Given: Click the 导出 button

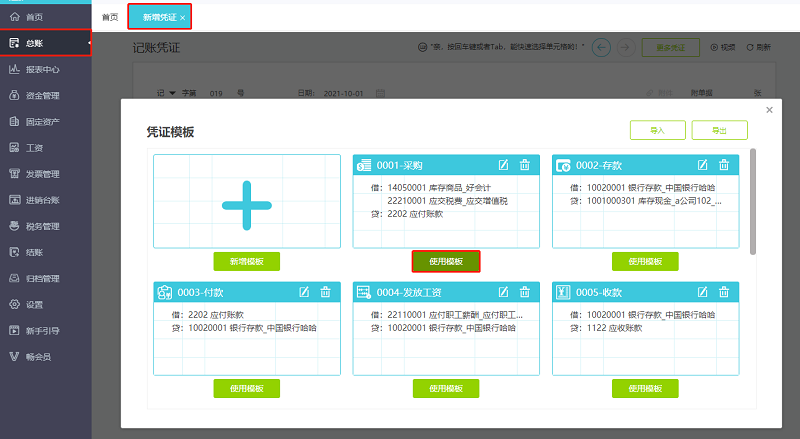Looking at the screenshot, I should pos(719,130).
